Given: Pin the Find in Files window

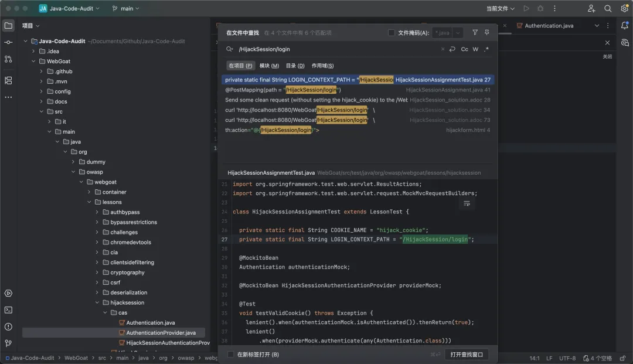Looking at the screenshot, I should 487,32.
